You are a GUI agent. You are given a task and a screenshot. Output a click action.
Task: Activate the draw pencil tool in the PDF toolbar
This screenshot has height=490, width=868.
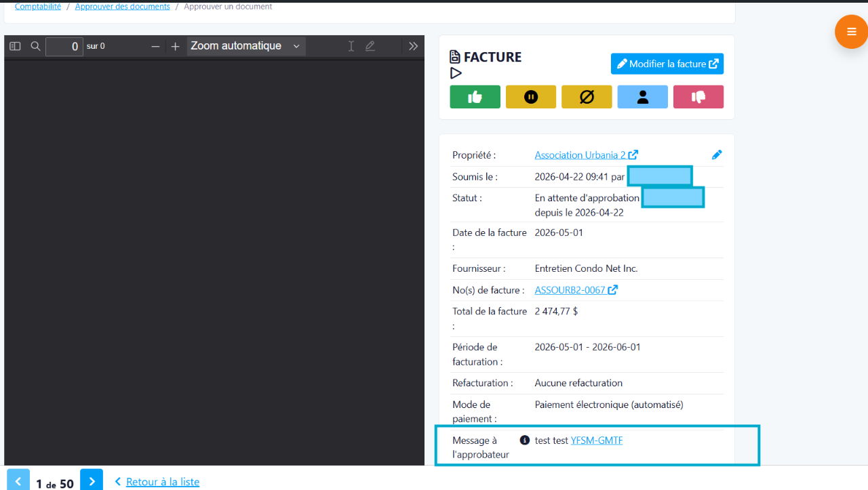pos(370,46)
